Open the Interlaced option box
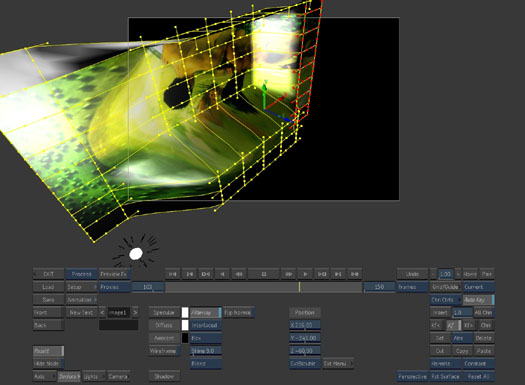525x385 pixels. [x=206, y=325]
